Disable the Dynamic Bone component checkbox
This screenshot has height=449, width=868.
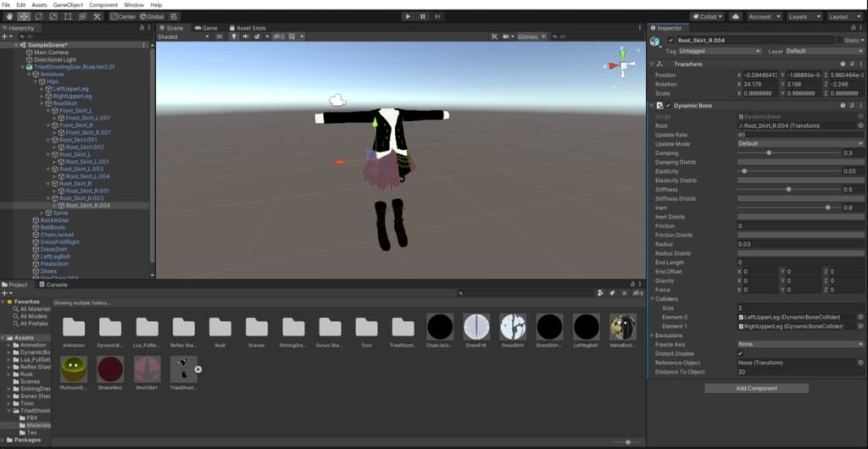tap(668, 105)
